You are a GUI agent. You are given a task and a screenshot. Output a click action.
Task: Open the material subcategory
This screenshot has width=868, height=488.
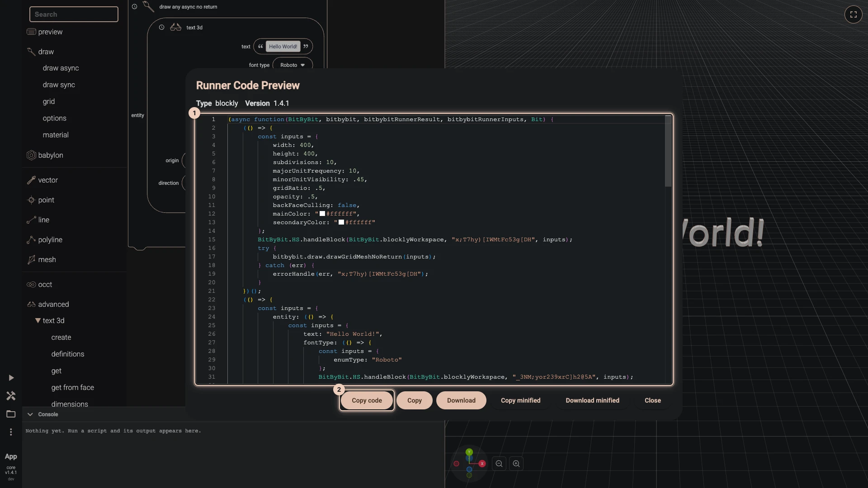coord(56,135)
